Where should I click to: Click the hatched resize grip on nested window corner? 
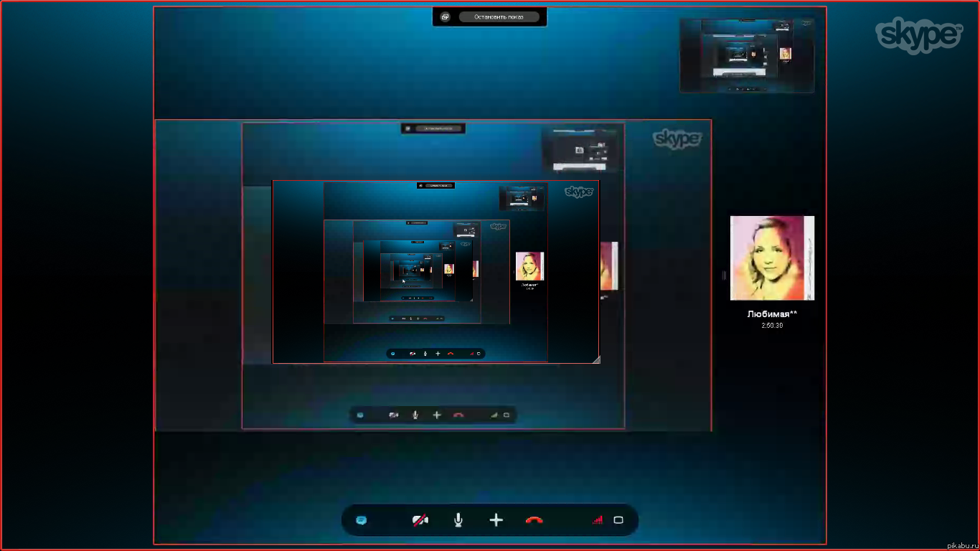tap(596, 360)
